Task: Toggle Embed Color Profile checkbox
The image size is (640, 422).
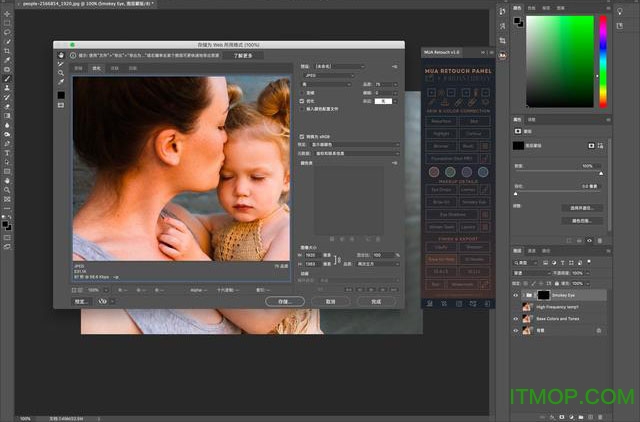Action: pos(302,109)
